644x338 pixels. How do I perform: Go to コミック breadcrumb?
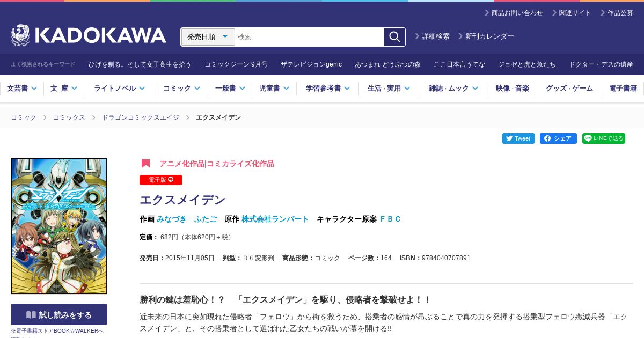pos(24,117)
